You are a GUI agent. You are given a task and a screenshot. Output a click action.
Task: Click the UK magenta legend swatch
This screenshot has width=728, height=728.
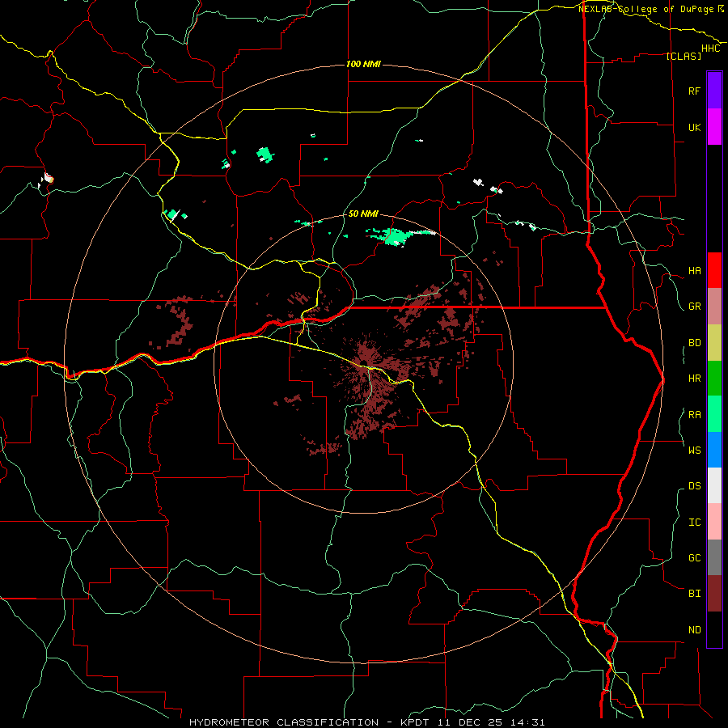point(714,127)
